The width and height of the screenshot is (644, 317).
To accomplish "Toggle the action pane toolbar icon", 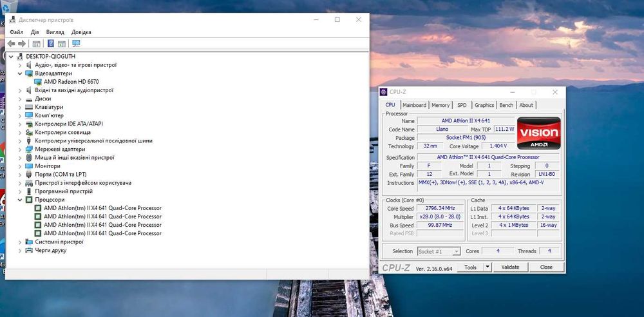I will [x=62, y=44].
